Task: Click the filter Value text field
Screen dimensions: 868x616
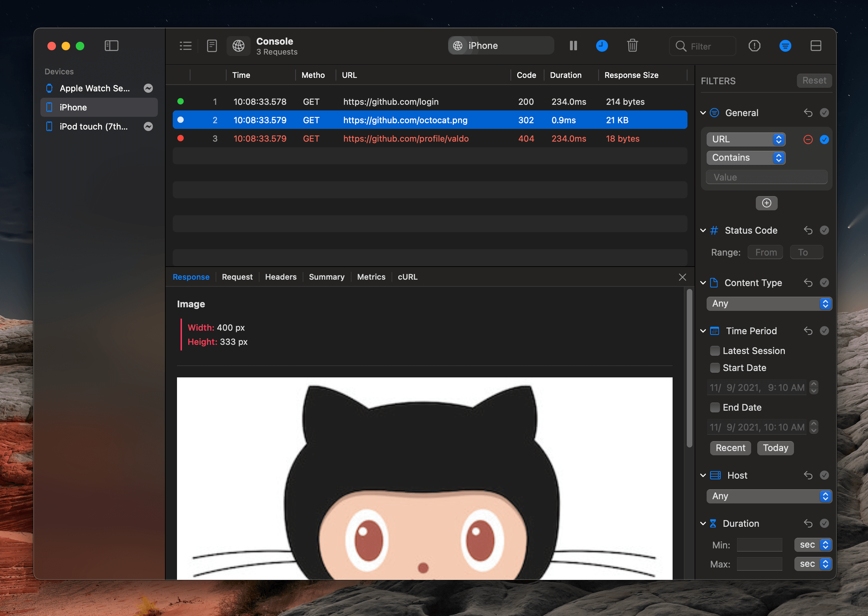Action: click(x=767, y=177)
